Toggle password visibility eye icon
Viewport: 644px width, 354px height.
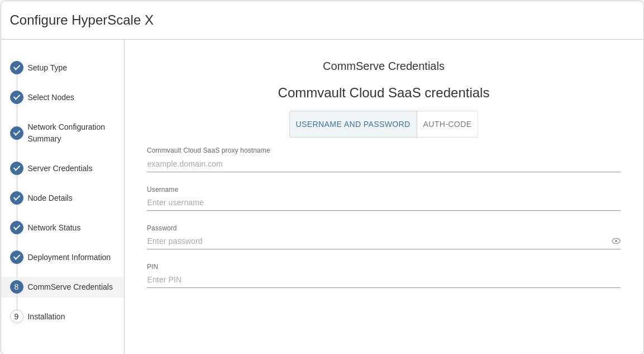pos(616,241)
